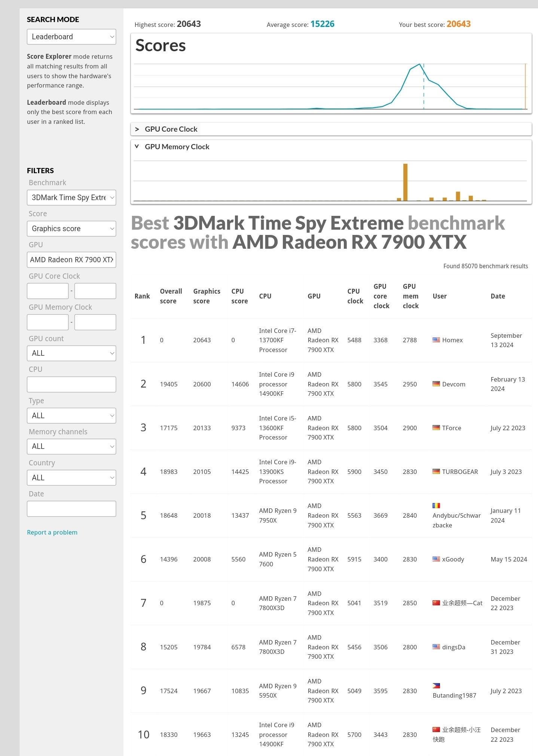This screenshot has height=756, width=538.
Task: Open the Memory channels ALL dropdown
Action: click(x=71, y=446)
